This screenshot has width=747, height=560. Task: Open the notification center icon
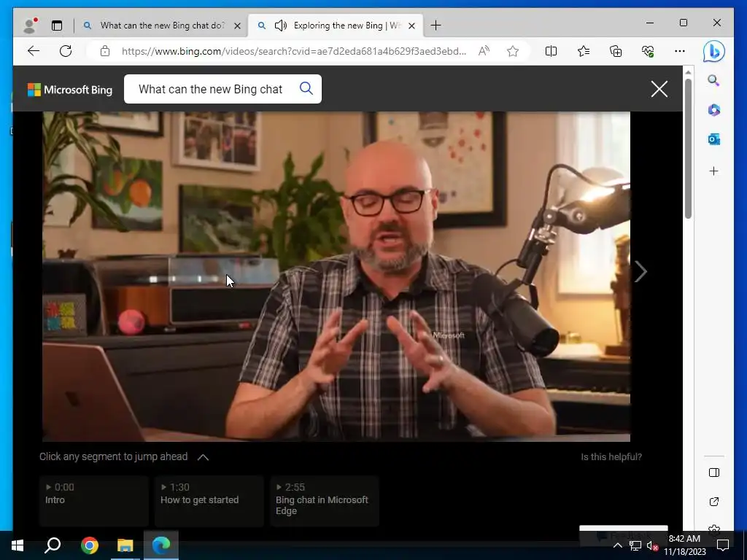pos(723,545)
